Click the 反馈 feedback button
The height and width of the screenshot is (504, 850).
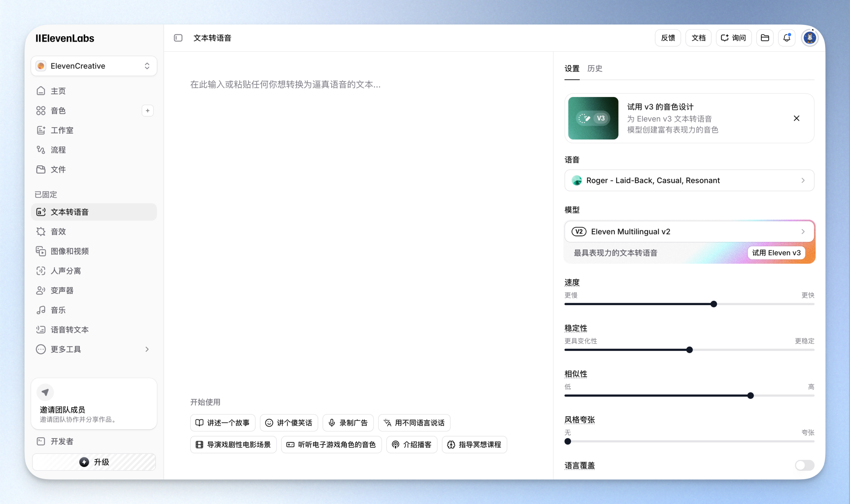pyautogui.click(x=668, y=38)
